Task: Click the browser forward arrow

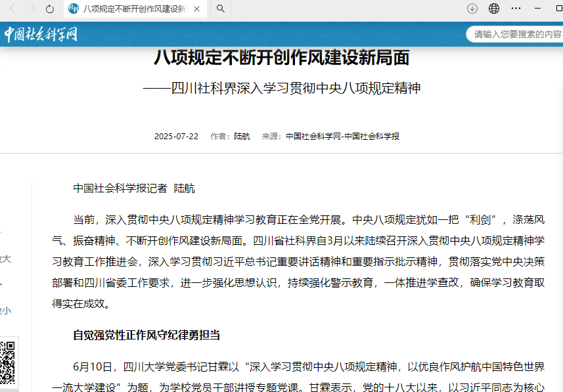Action: coord(32,9)
